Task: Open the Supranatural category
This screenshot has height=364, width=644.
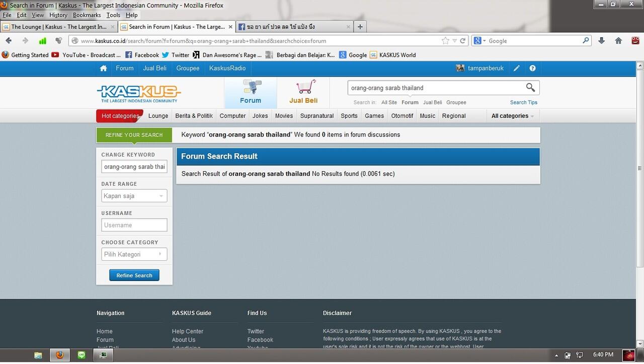Action: tap(317, 116)
